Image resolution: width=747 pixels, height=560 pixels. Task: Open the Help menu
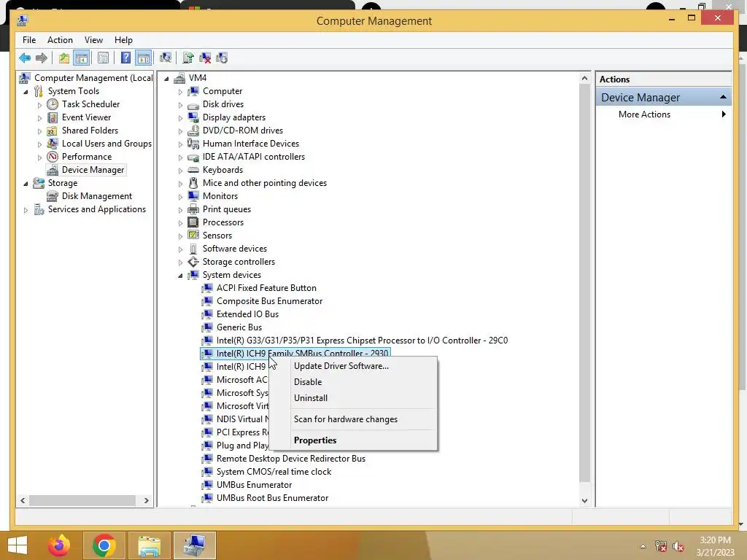coord(123,40)
